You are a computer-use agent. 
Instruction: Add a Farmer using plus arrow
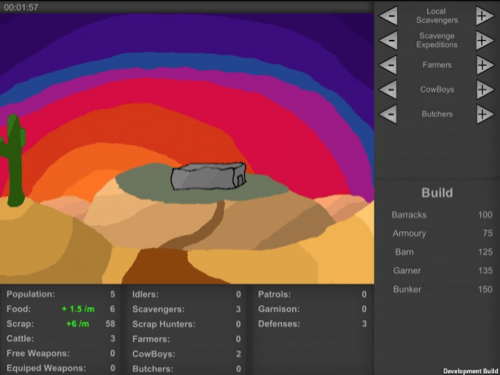(x=485, y=65)
